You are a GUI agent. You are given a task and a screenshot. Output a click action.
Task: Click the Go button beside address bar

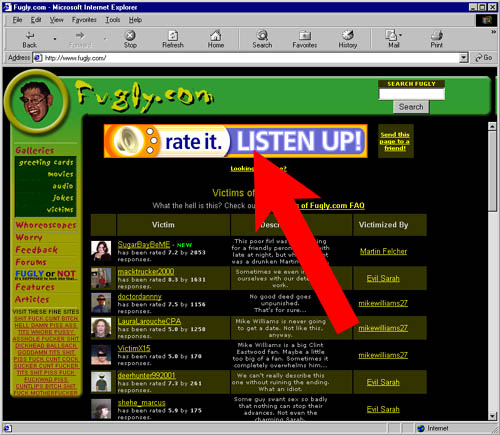pos(484,58)
